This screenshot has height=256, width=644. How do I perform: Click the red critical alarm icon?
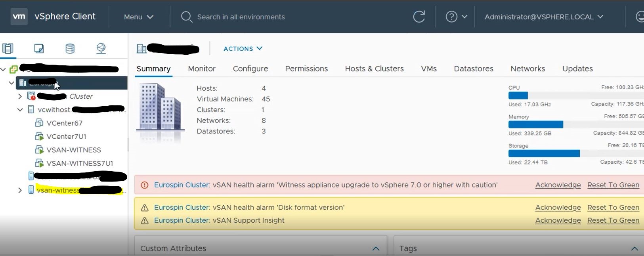145,185
